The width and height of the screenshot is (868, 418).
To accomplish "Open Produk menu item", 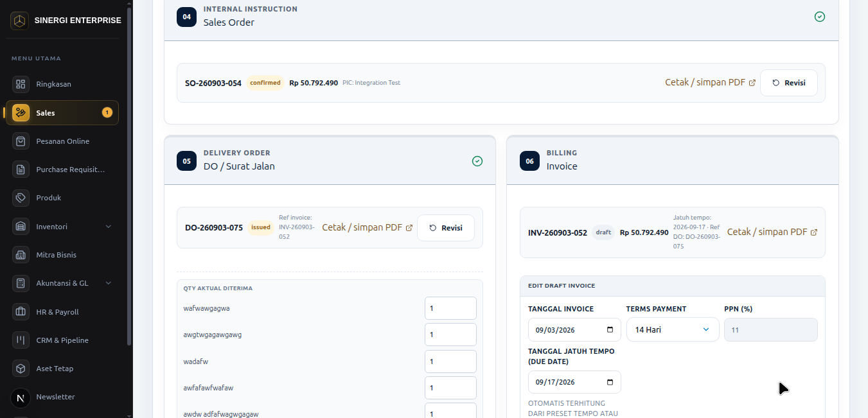I will coord(62,198).
